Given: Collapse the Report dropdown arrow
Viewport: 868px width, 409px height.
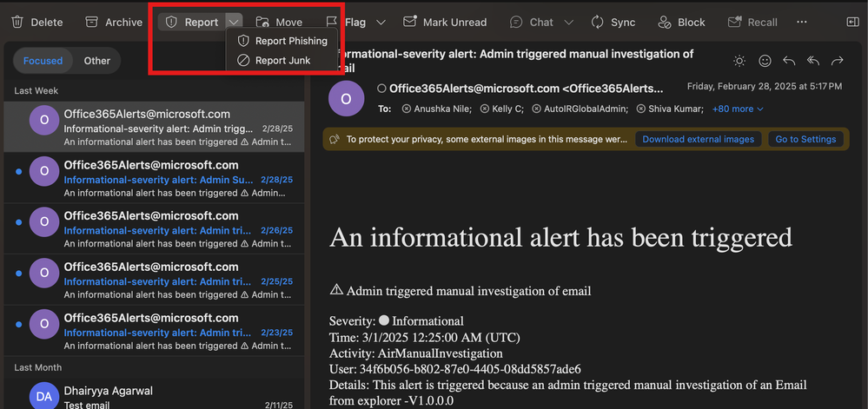Looking at the screenshot, I should [235, 22].
